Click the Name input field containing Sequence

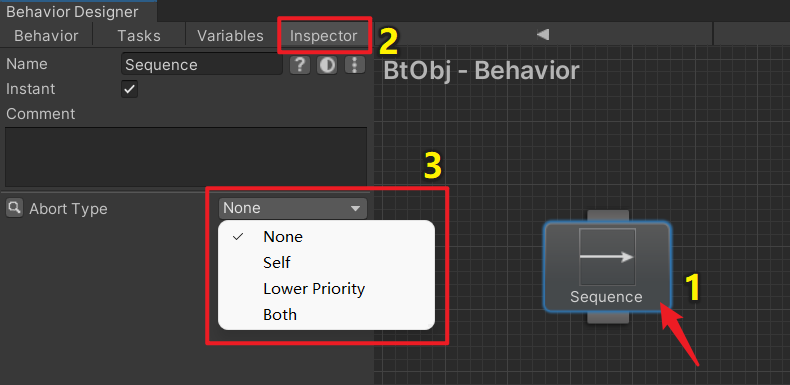pyautogui.click(x=202, y=65)
